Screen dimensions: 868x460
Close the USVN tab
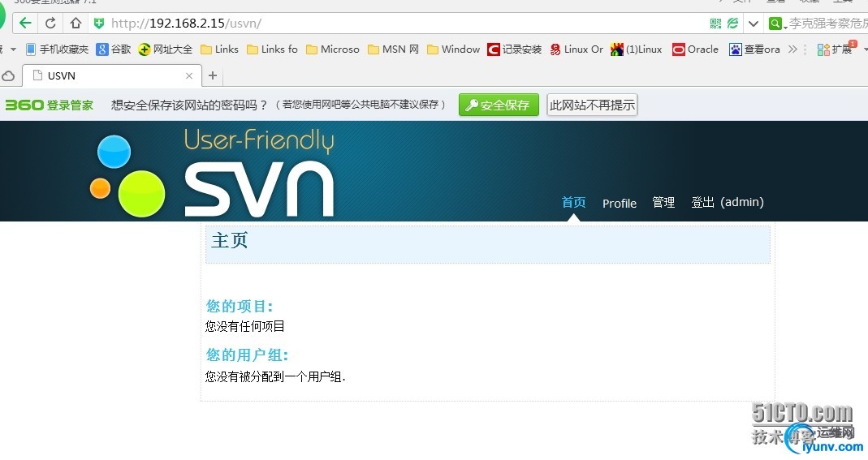(x=188, y=75)
